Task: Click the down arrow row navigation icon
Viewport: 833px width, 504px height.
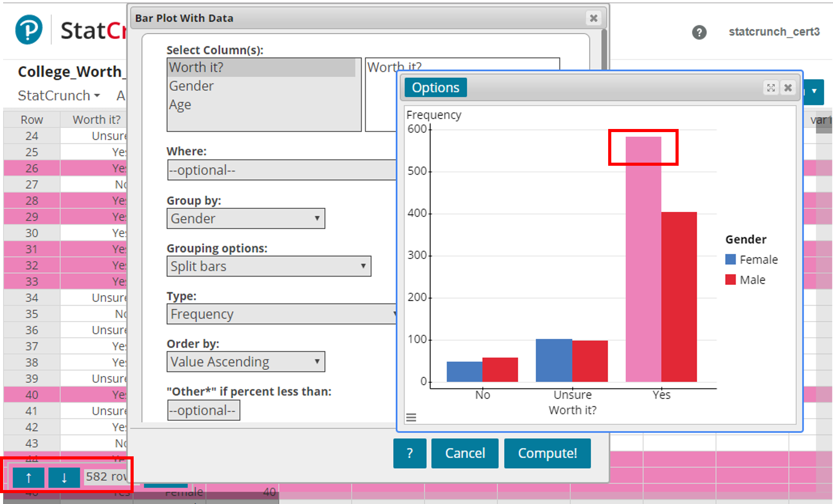Action: pyautogui.click(x=64, y=478)
